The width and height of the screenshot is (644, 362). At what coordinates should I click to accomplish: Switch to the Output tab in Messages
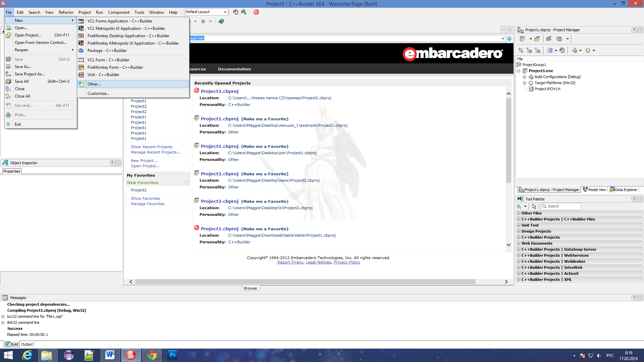(27, 344)
